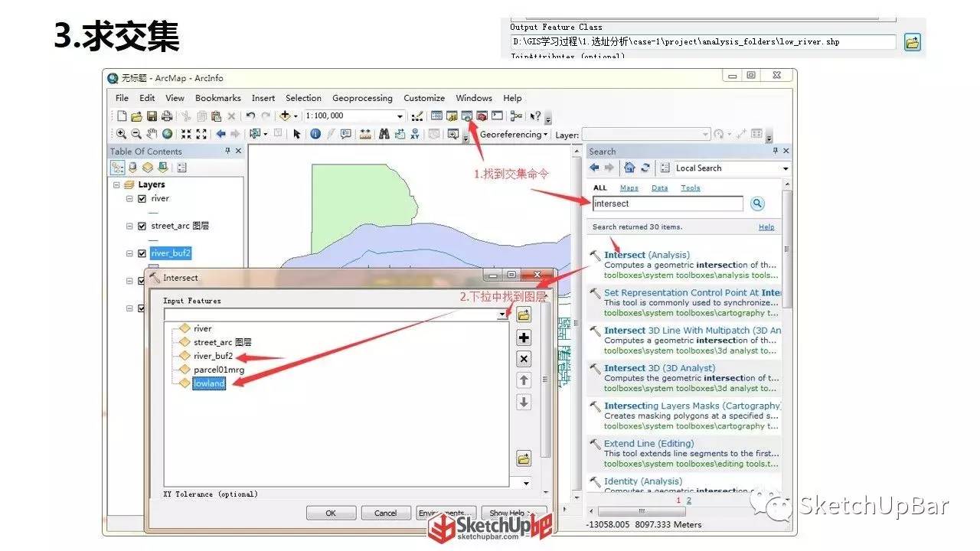Launch the ModelBuilder window icon
The width and height of the screenshot is (980, 551).
516,116
